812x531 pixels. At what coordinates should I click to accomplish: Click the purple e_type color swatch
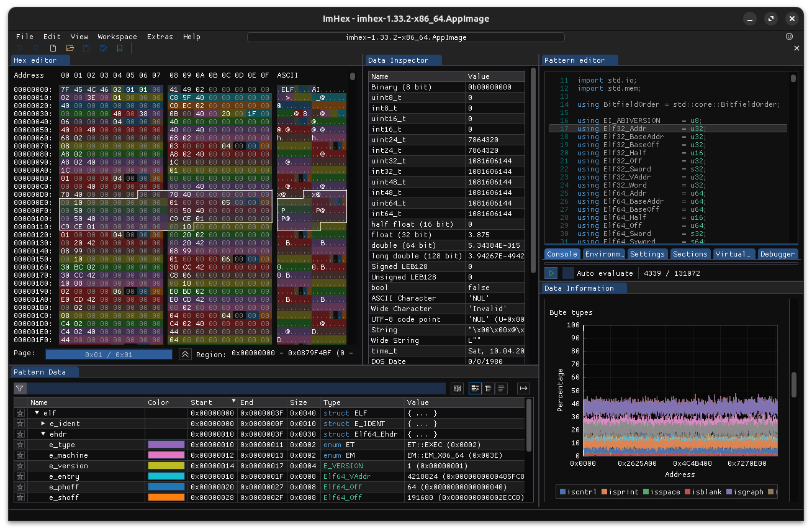click(x=166, y=445)
